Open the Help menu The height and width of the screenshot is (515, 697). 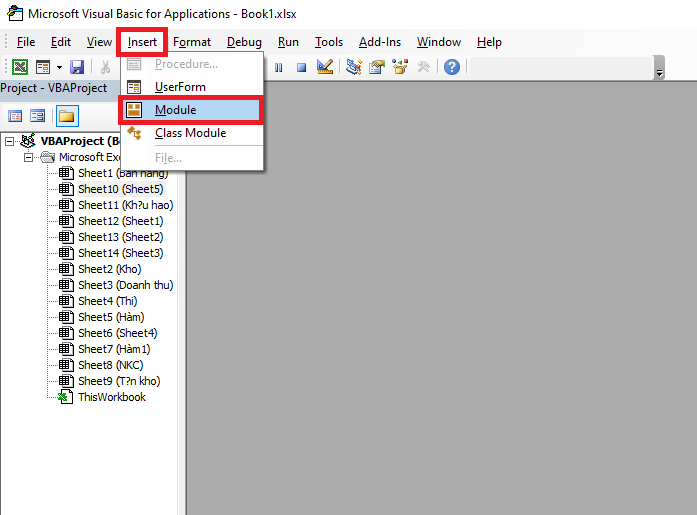pos(489,42)
